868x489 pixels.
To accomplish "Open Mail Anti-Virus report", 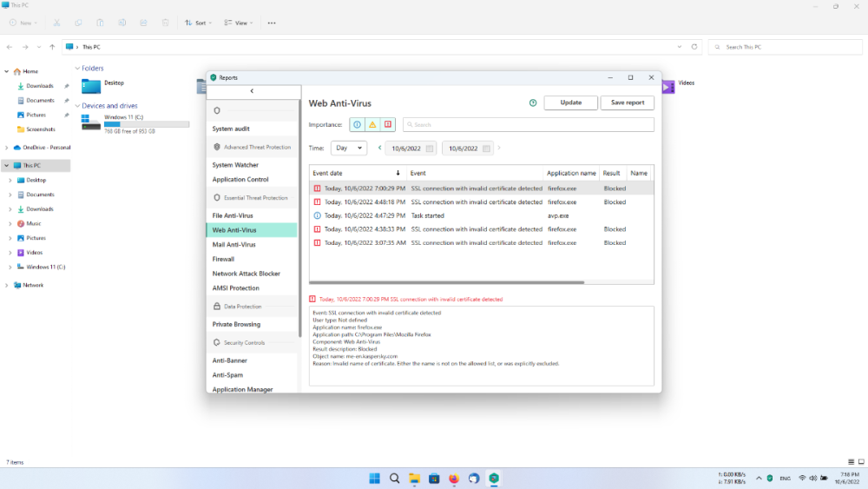I will pos(233,244).
